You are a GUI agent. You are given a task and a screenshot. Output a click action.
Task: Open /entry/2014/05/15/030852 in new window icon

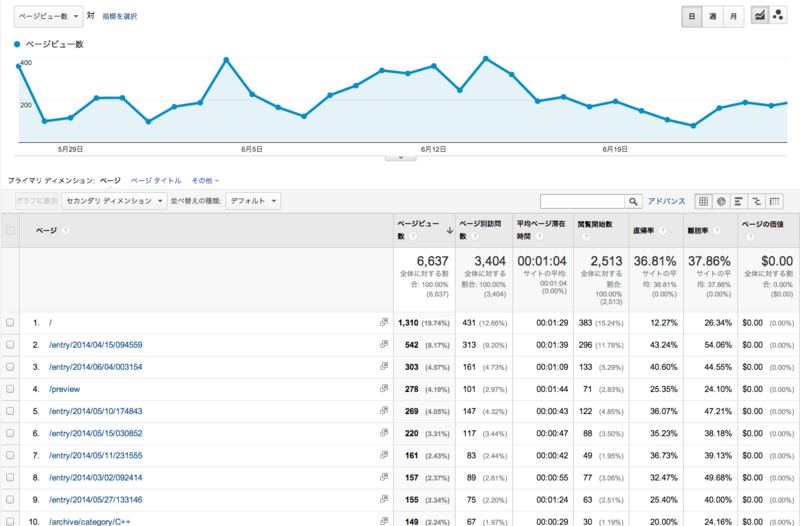tap(384, 433)
